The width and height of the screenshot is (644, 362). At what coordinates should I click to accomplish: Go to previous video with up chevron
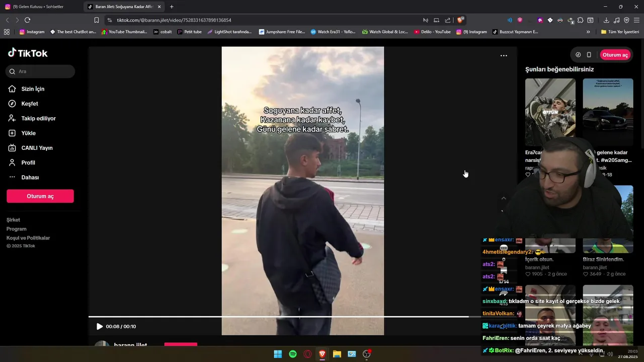tap(504, 198)
